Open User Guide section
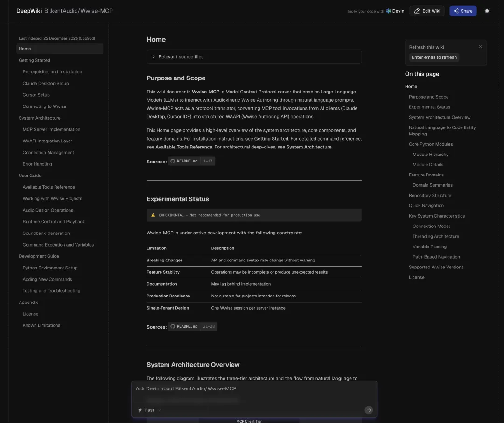Viewport: 504px width, 423px height. [x=30, y=176]
